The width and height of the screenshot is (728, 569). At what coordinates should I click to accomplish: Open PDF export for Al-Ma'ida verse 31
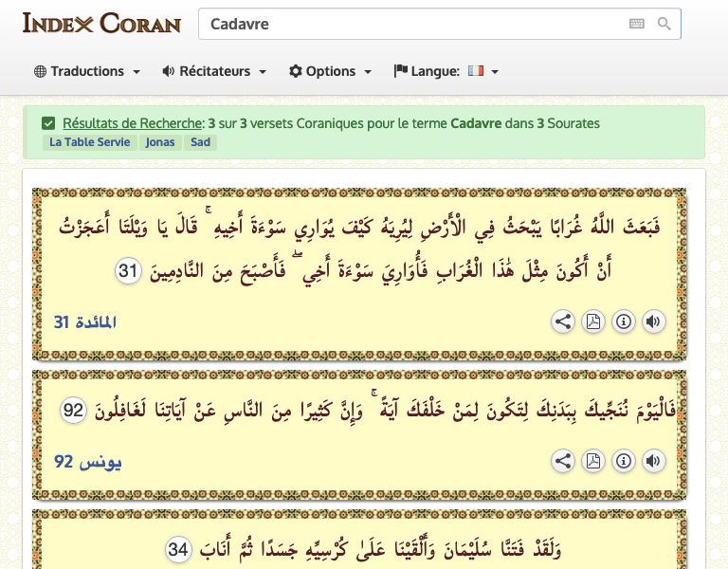pyautogui.click(x=593, y=321)
